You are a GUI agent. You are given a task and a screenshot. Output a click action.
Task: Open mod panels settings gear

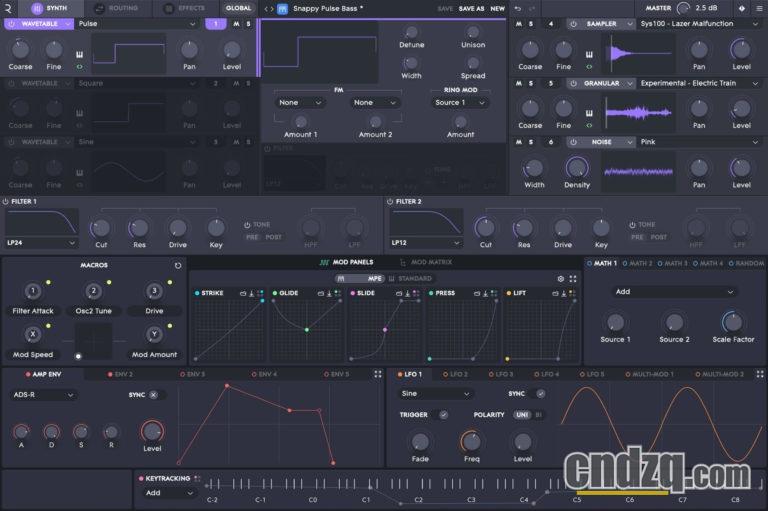561,278
